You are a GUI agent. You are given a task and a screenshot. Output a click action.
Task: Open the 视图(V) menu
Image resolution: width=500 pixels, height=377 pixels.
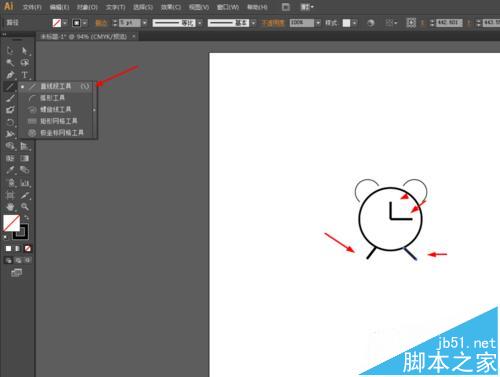tap(199, 7)
